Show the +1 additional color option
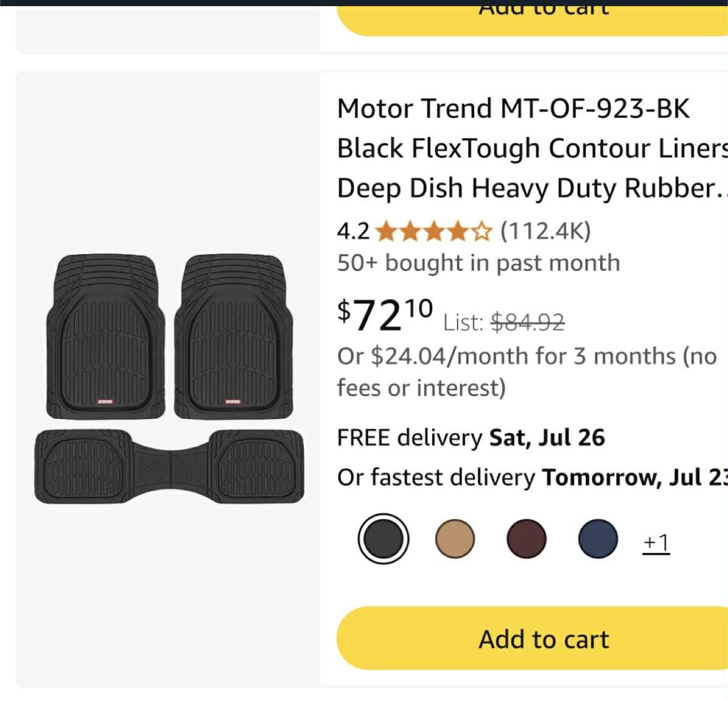Screen dimensions: 728x701 pos(656,543)
